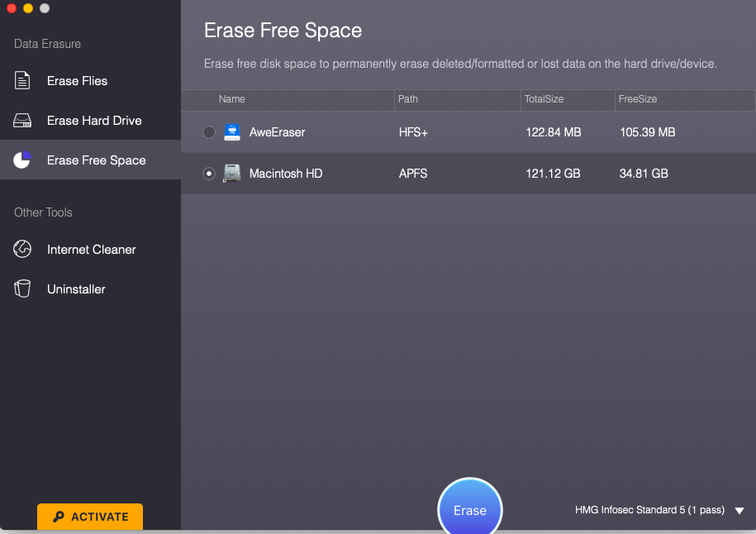Open the Uninstaller tool

point(91,288)
